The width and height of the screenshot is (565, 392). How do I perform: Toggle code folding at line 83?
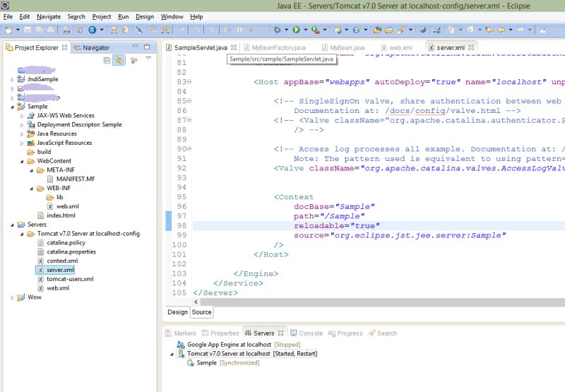(x=189, y=82)
